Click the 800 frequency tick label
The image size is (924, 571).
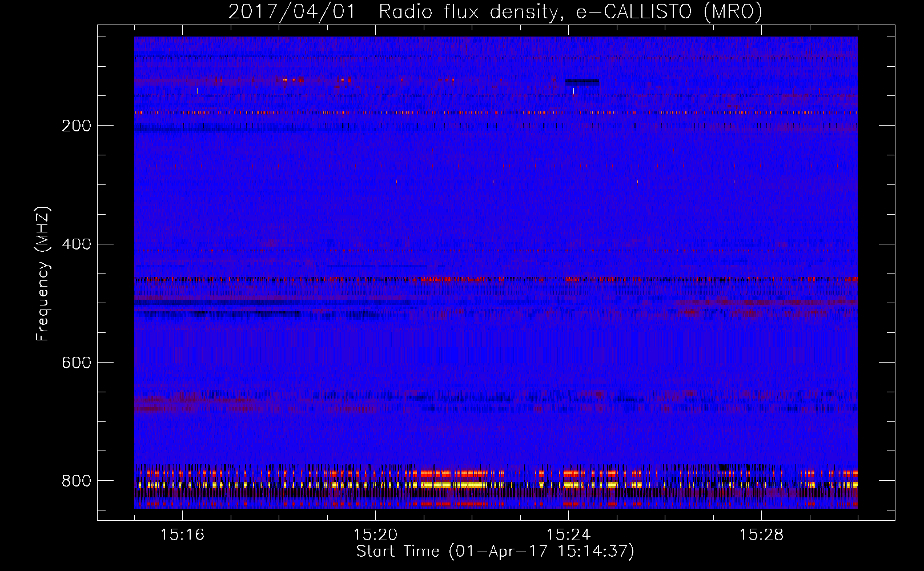click(x=77, y=481)
